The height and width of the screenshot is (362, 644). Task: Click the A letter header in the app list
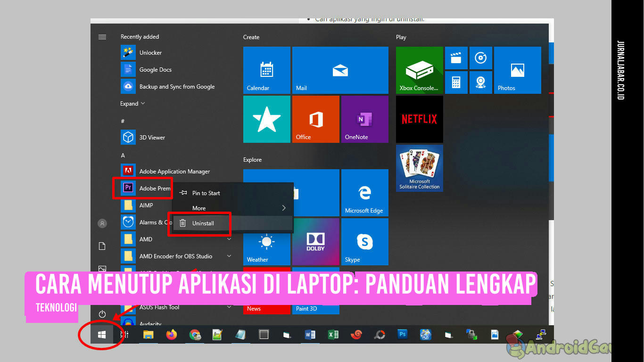pos(123,156)
